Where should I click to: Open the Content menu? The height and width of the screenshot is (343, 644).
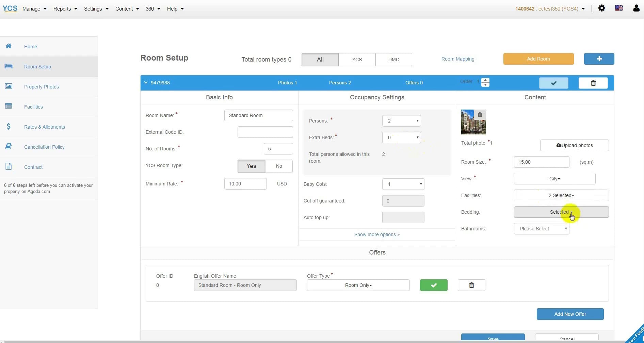pyautogui.click(x=127, y=9)
